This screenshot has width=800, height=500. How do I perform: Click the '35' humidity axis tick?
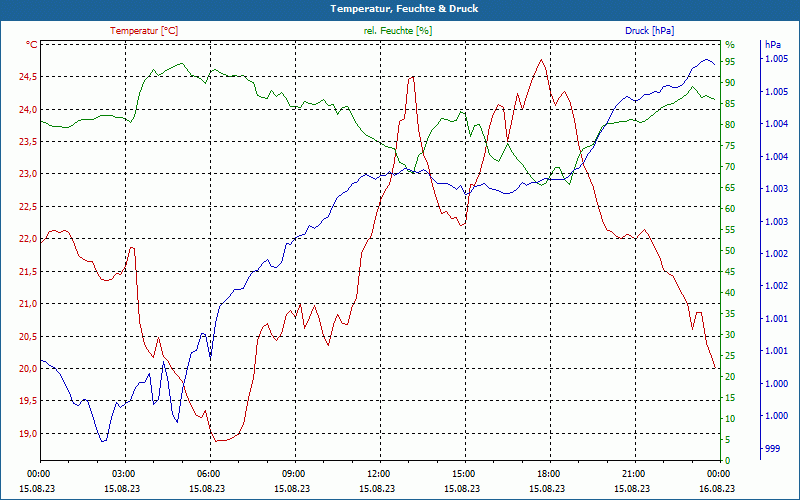[730, 314]
